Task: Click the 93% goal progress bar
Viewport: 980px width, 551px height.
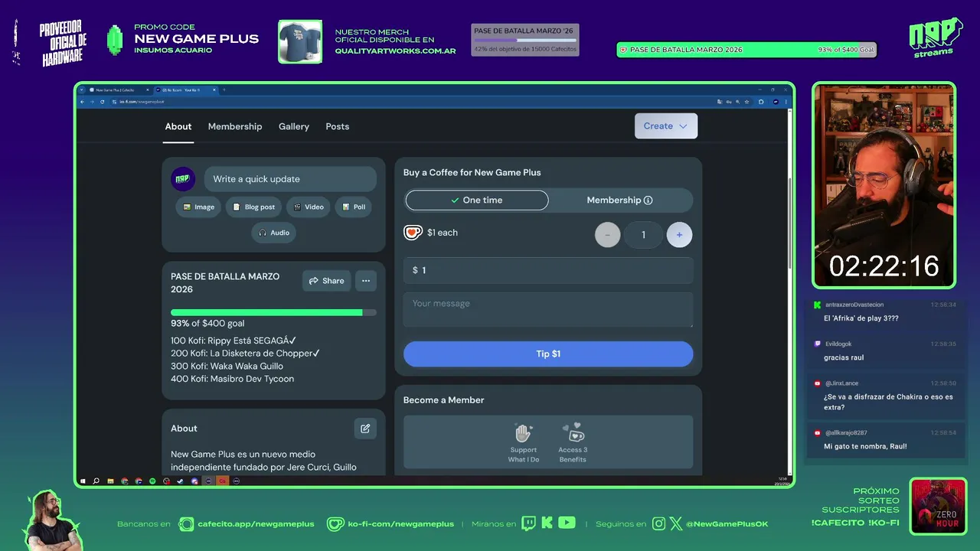Action: 273,312
